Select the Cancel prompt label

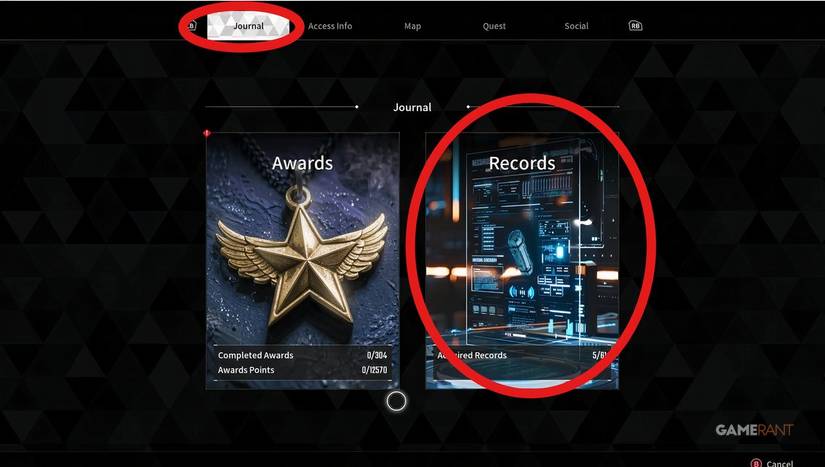780,463
